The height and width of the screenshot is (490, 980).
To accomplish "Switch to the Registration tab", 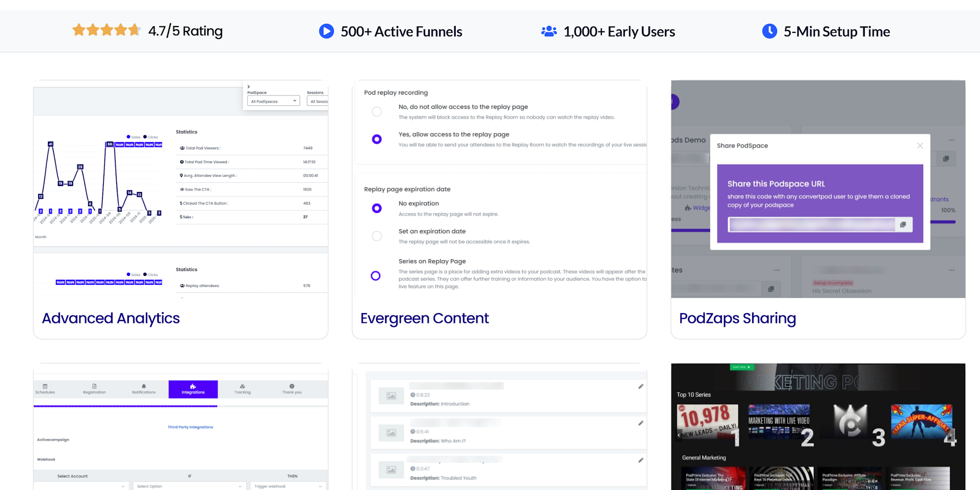I will pyautogui.click(x=95, y=389).
